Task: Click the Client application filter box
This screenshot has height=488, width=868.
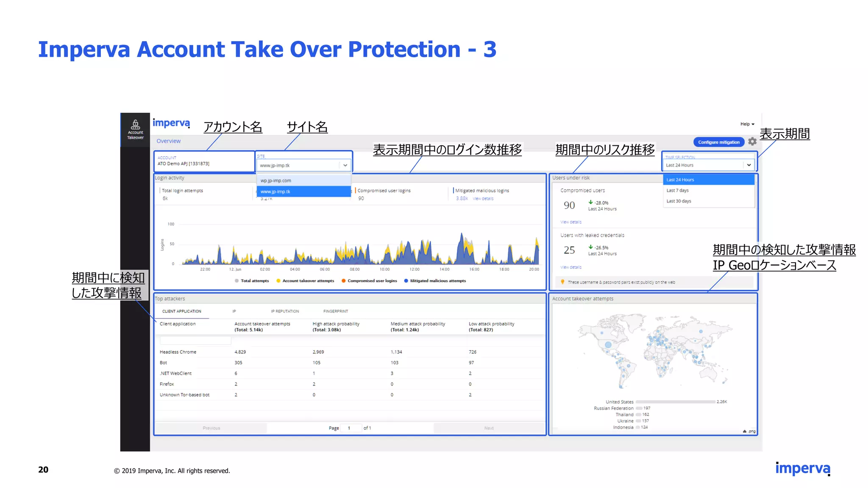Action: click(x=195, y=340)
